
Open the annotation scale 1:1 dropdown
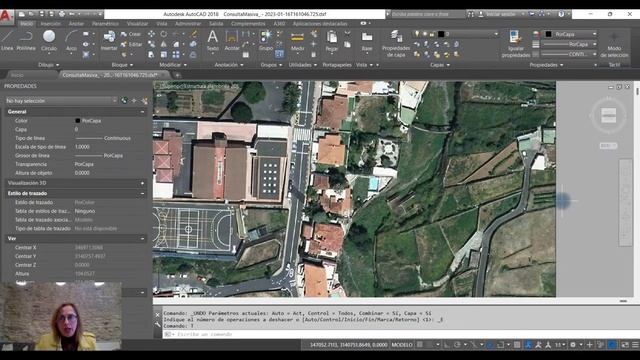[x=560, y=345]
